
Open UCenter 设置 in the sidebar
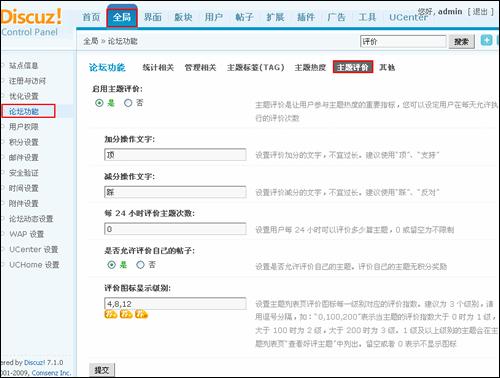coord(34,249)
